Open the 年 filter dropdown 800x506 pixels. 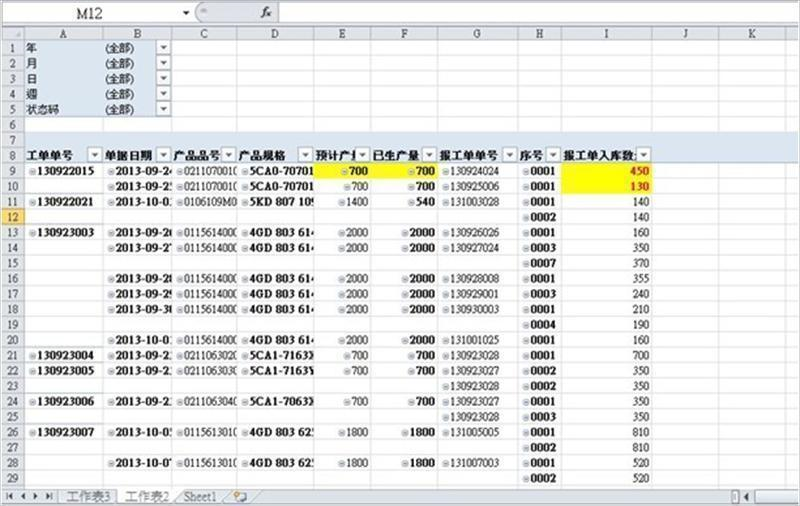tap(164, 48)
